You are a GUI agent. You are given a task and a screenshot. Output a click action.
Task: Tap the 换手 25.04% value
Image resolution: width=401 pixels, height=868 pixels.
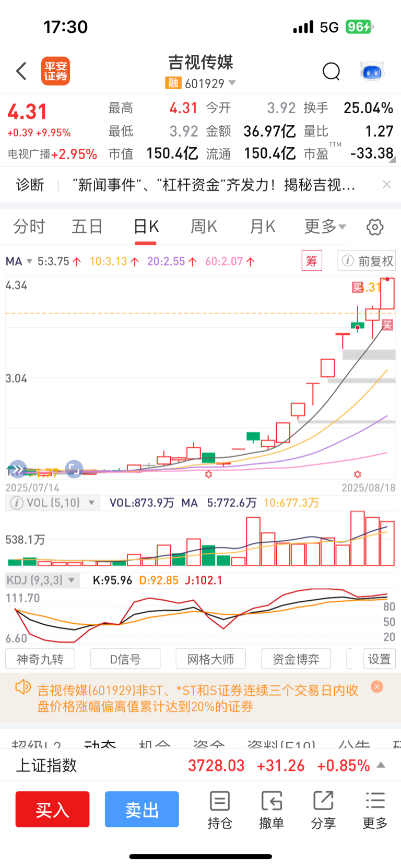coord(368,108)
